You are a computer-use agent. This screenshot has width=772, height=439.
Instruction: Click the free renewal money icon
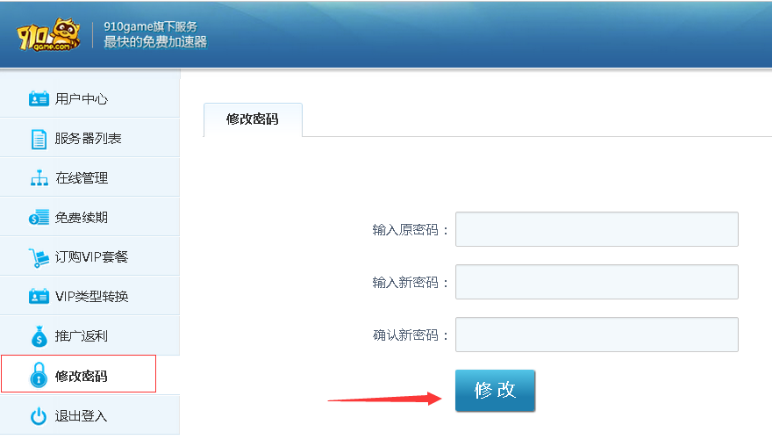39,218
